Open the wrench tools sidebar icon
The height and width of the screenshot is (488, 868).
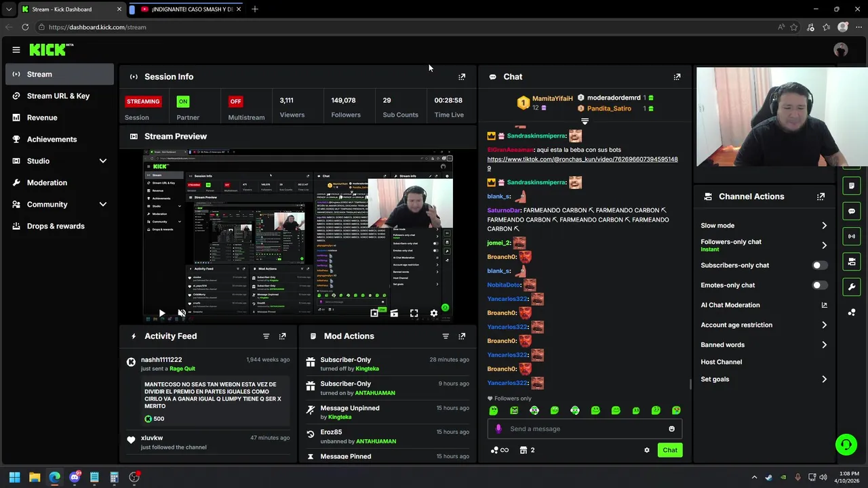852,287
